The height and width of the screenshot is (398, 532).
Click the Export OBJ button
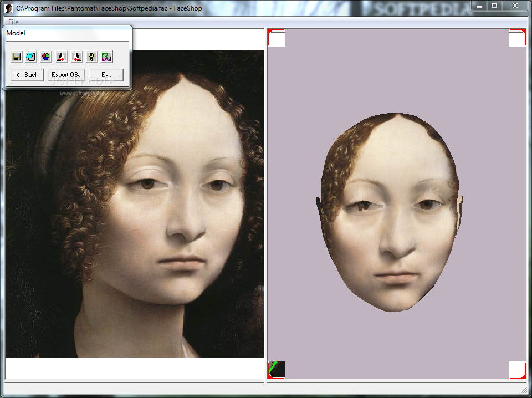click(66, 75)
